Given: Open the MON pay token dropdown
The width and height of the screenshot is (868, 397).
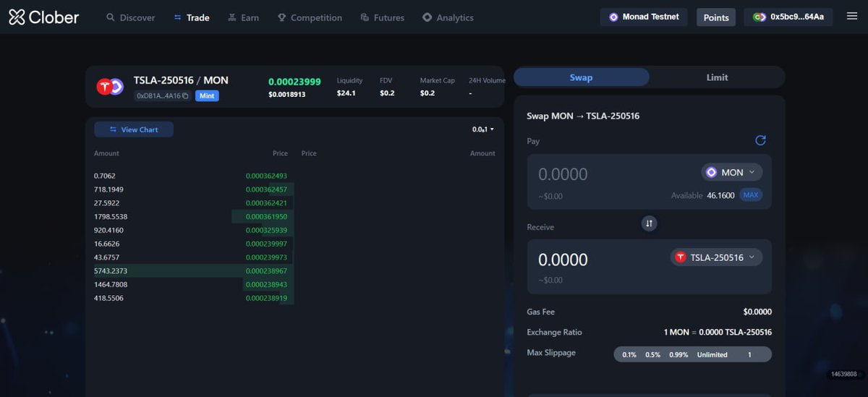Looking at the screenshot, I should tap(731, 172).
